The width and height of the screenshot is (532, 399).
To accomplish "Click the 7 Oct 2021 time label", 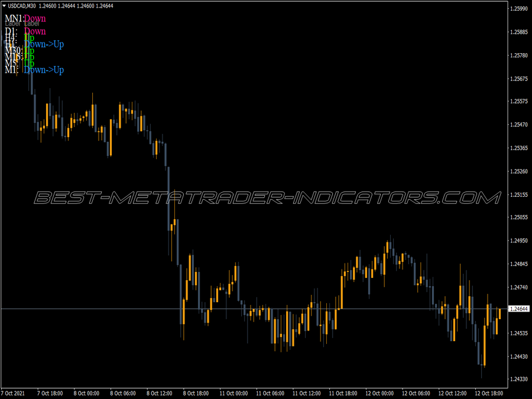I will point(12,394).
